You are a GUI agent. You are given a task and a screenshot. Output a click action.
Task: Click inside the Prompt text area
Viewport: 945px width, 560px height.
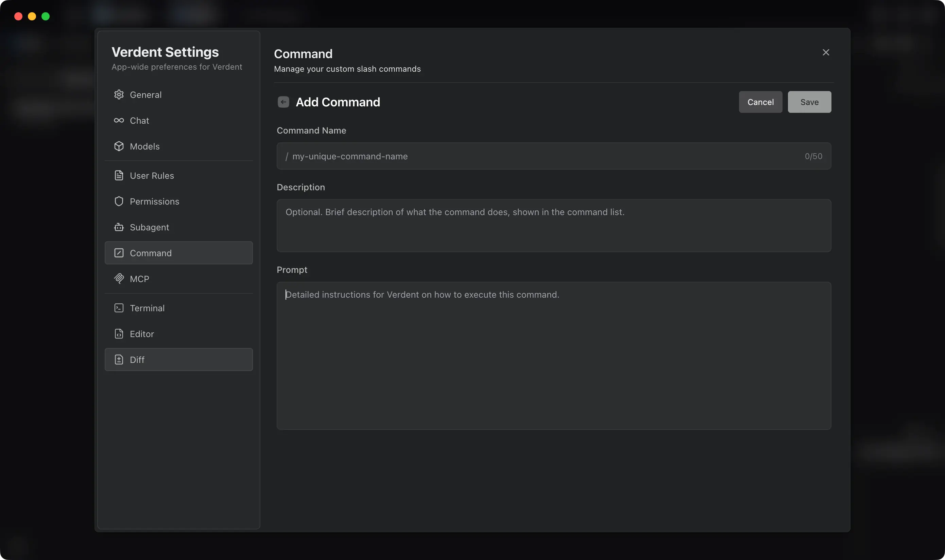[x=554, y=355]
